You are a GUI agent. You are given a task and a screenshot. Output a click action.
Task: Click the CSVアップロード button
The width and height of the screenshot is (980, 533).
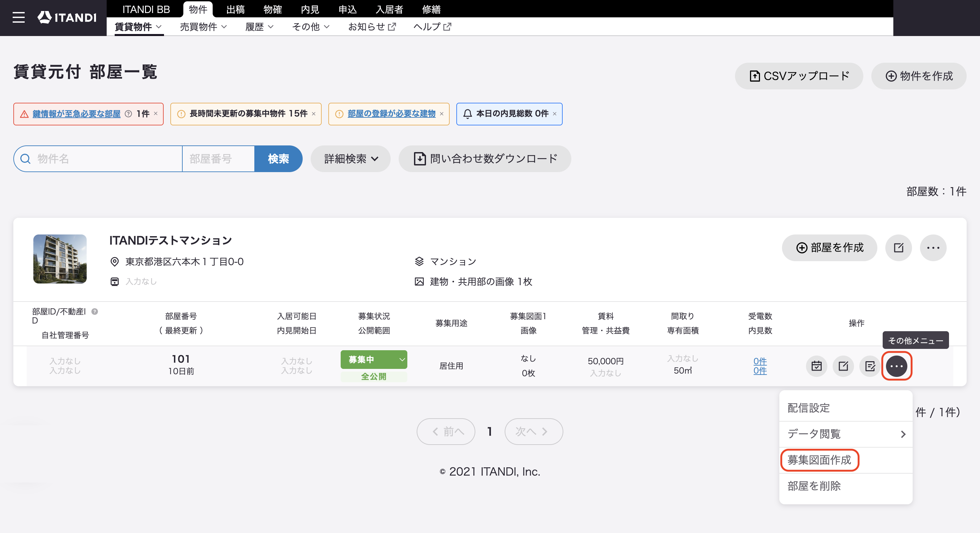pos(799,76)
